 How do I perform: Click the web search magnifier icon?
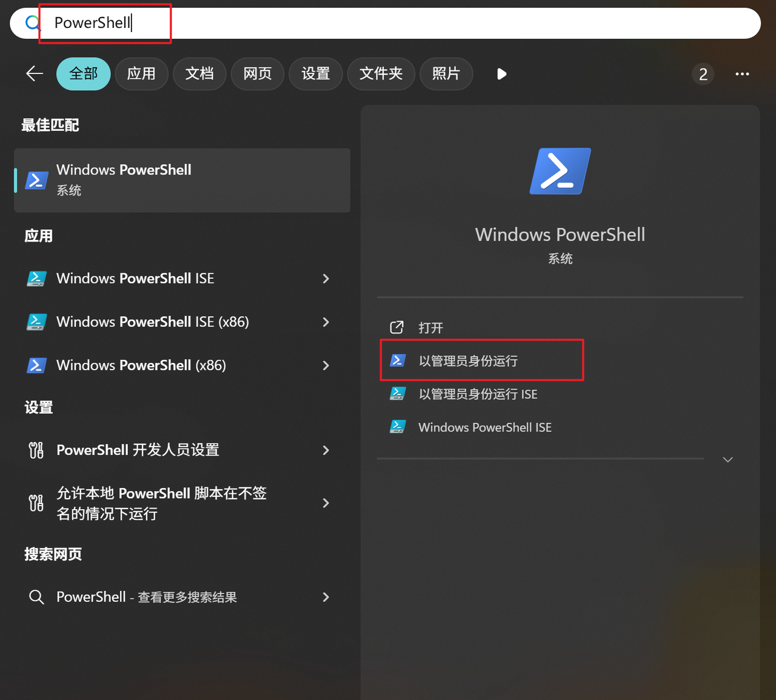coord(36,597)
